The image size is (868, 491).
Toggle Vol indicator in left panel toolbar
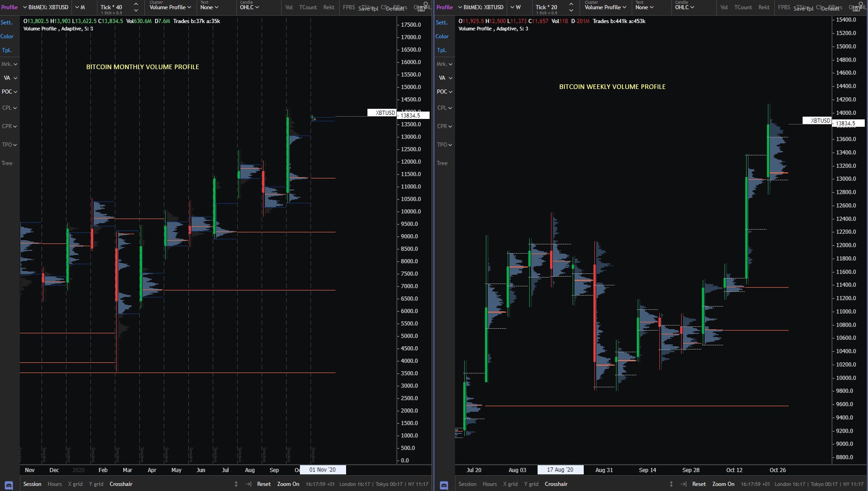[289, 7]
